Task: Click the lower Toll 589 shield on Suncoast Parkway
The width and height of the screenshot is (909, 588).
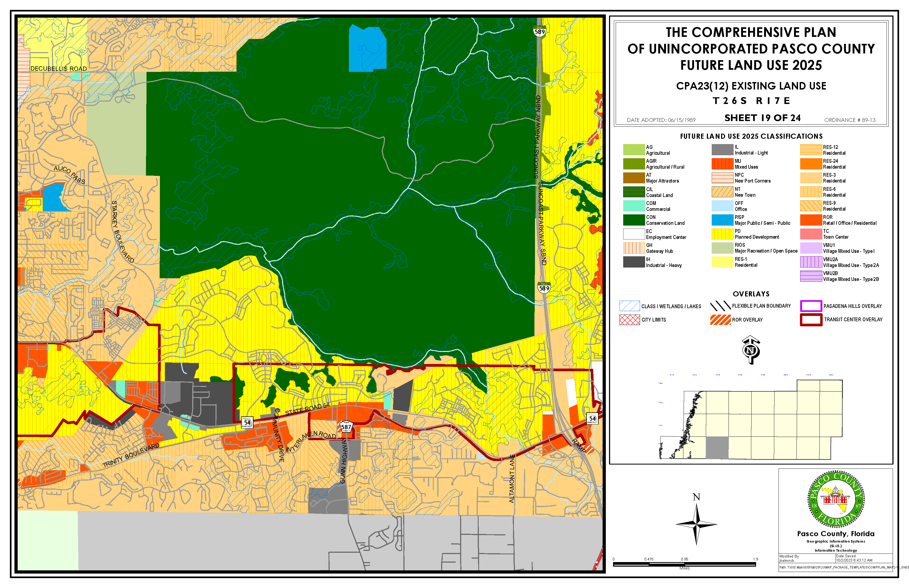Action: [x=544, y=288]
